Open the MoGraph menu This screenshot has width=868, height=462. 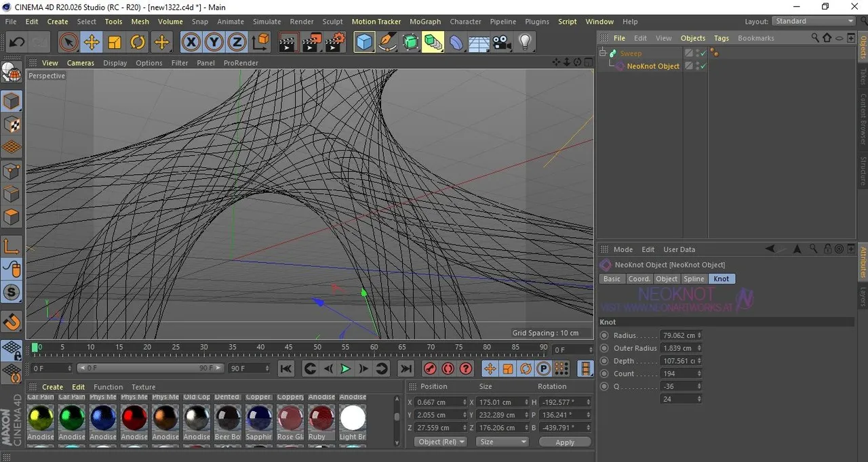point(425,22)
